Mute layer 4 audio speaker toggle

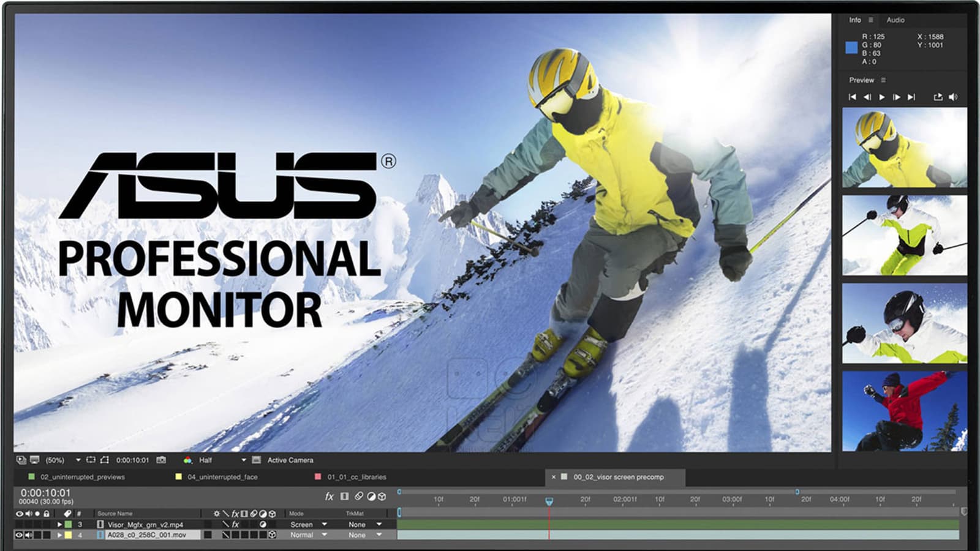(x=28, y=535)
